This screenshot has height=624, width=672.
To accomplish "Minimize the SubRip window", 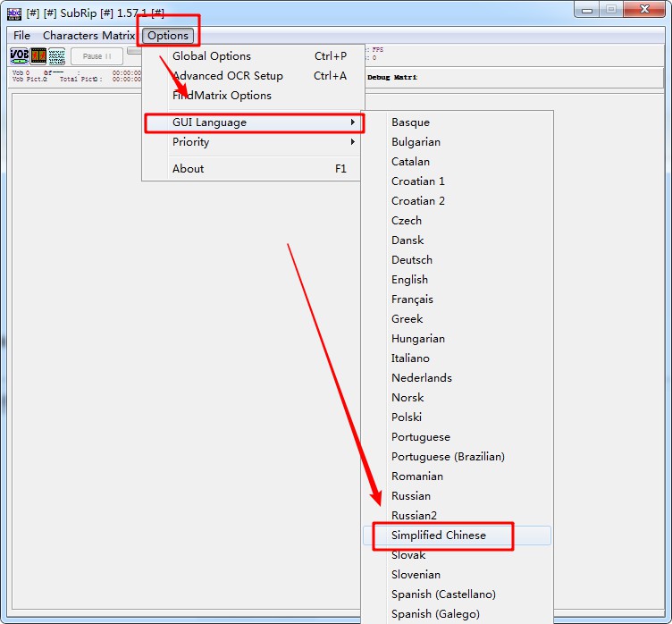I will click(x=586, y=10).
